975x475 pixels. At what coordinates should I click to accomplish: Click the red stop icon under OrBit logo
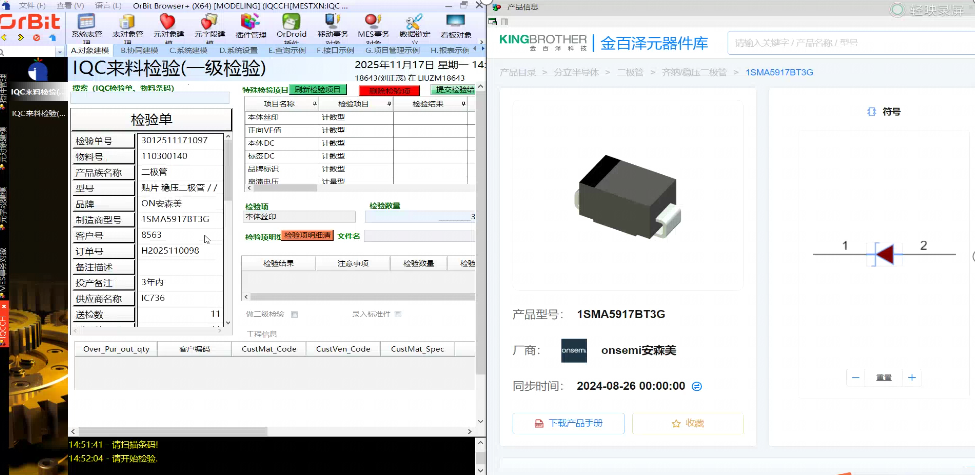point(36,38)
